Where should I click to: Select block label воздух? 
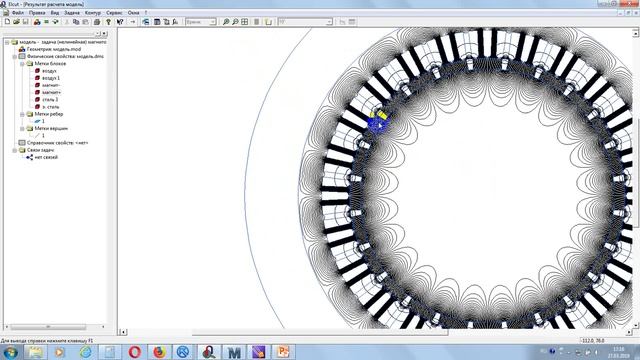pyautogui.click(x=49, y=71)
